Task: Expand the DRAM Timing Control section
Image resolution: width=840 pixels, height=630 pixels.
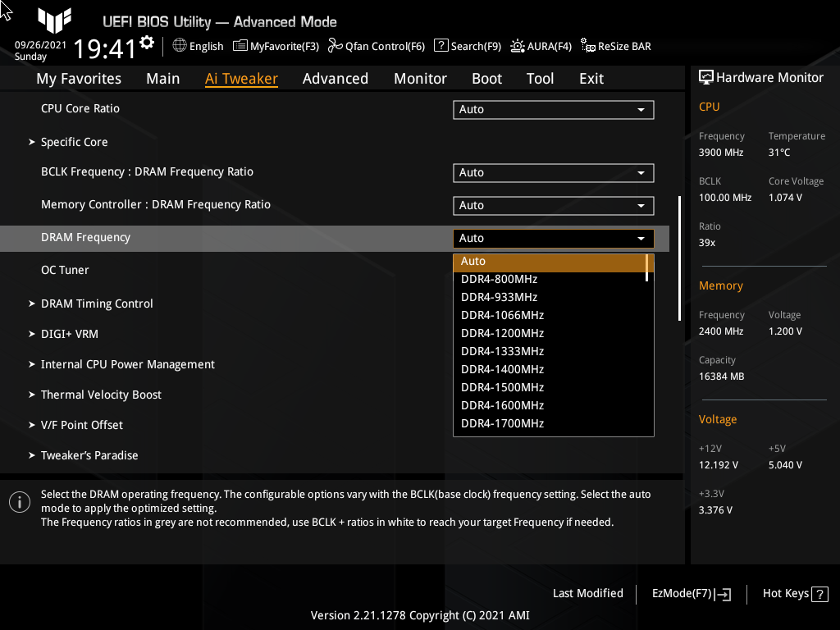Action: click(x=97, y=304)
